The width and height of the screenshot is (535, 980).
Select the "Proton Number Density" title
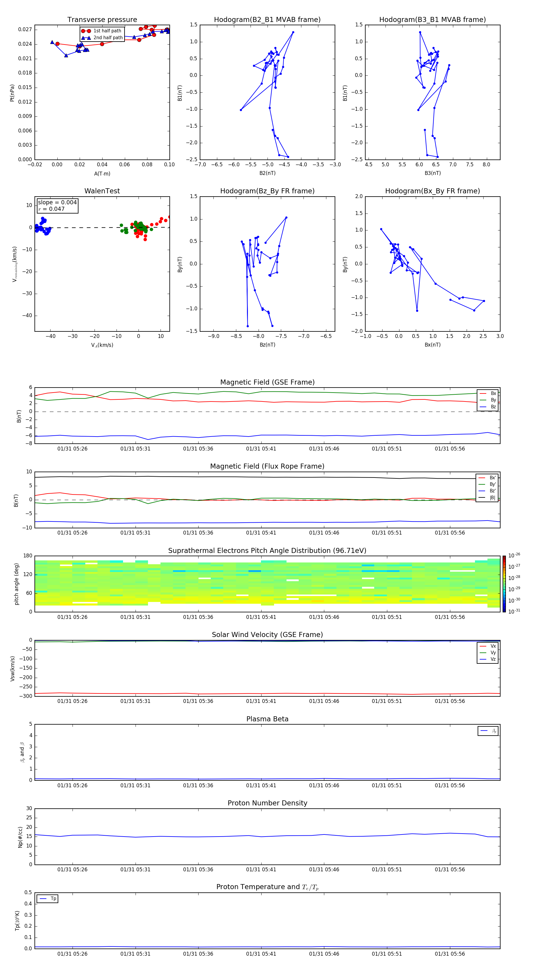(267, 804)
